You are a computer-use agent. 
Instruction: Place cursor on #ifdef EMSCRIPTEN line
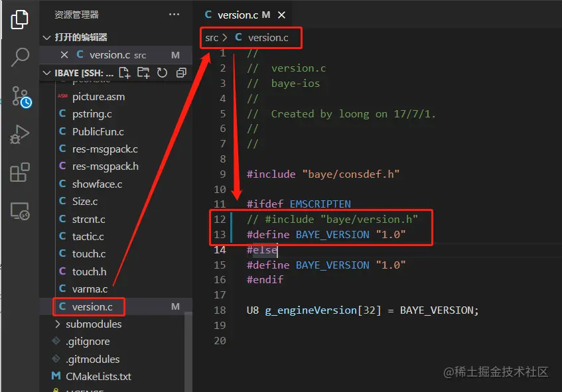pyautogui.click(x=299, y=204)
